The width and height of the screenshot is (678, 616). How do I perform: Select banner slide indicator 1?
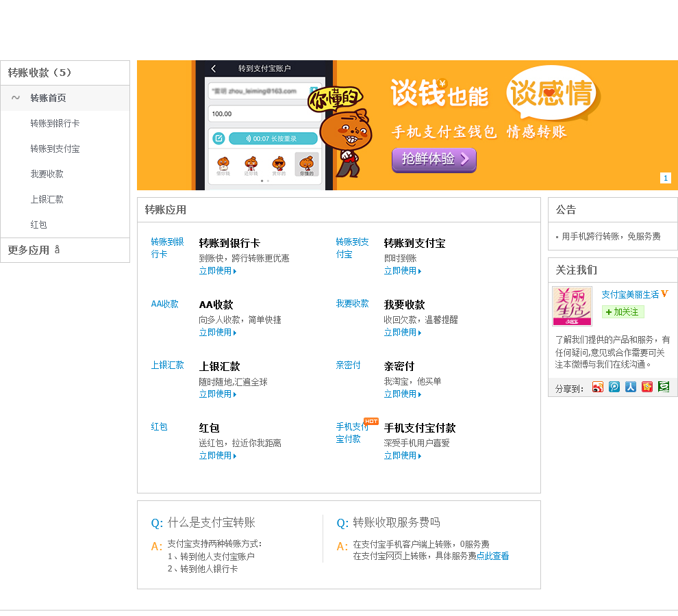[666, 178]
